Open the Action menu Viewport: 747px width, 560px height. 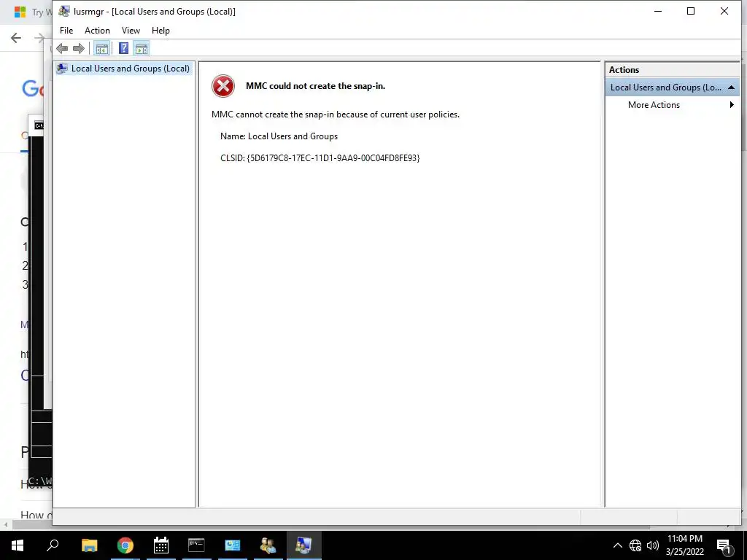tap(97, 31)
